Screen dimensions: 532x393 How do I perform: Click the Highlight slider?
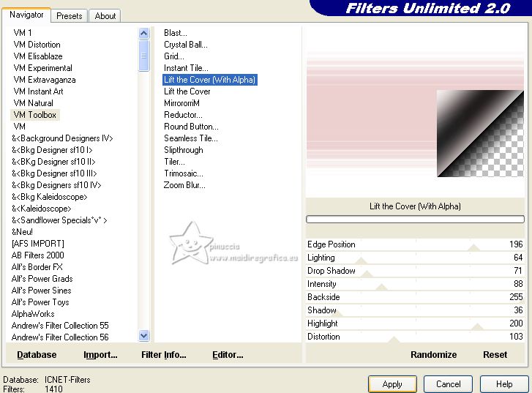click(415, 323)
